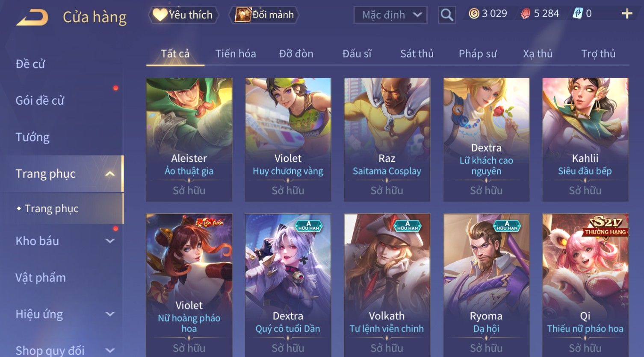Select Qi Thiếu nữ pháo hoa skin
The image size is (644, 357).
585,285
